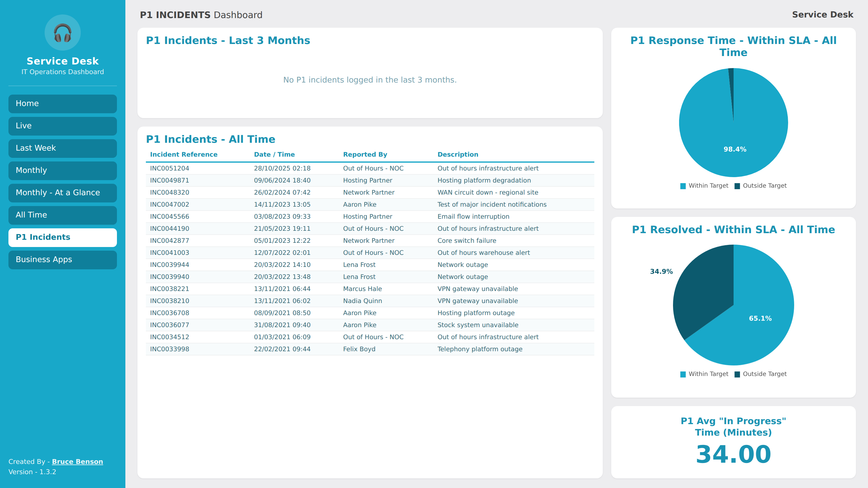The width and height of the screenshot is (868, 488).
Task: Open the Home navigation page
Action: (63, 104)
